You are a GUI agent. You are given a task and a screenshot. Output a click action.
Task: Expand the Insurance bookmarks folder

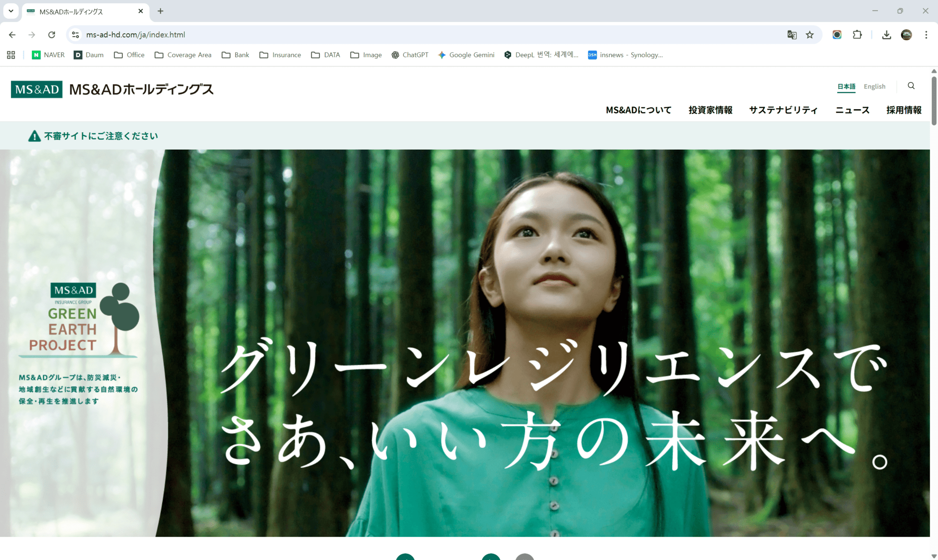pos(280,55)
